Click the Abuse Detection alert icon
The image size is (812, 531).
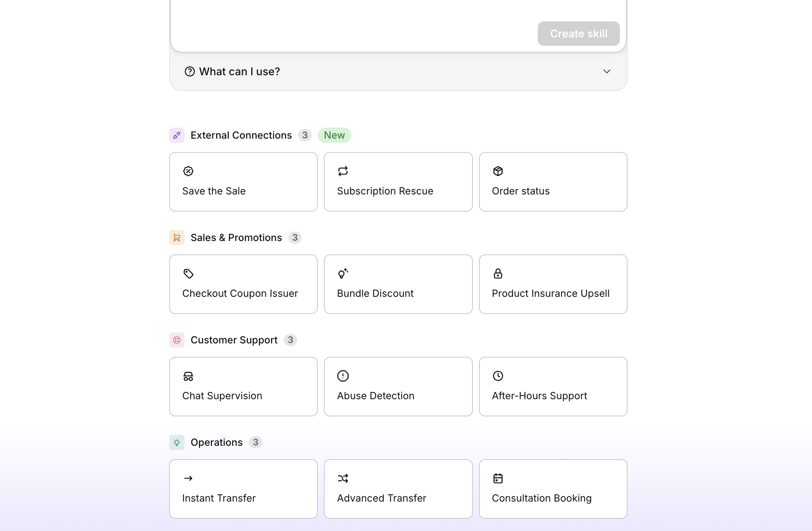(343, 376)
